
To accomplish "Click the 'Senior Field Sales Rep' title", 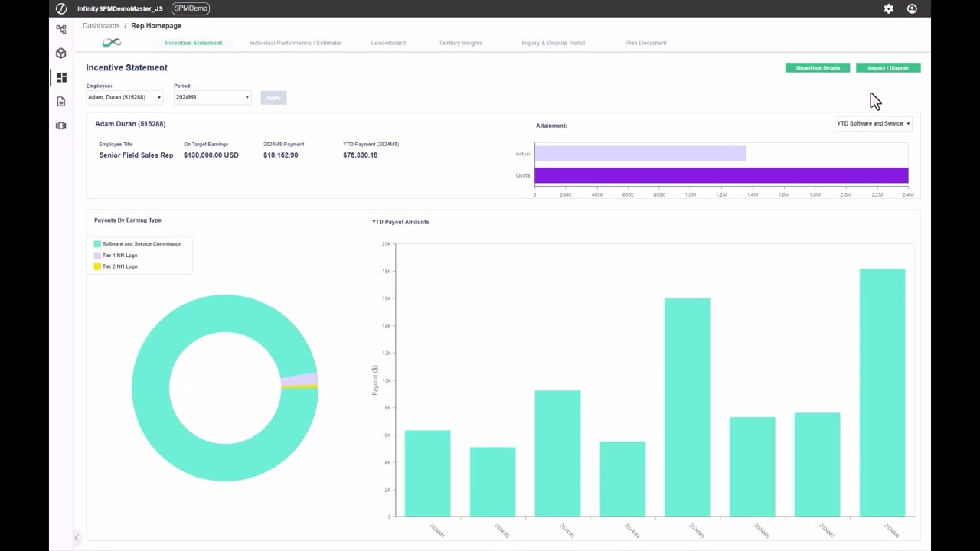I will pos(136,155).
